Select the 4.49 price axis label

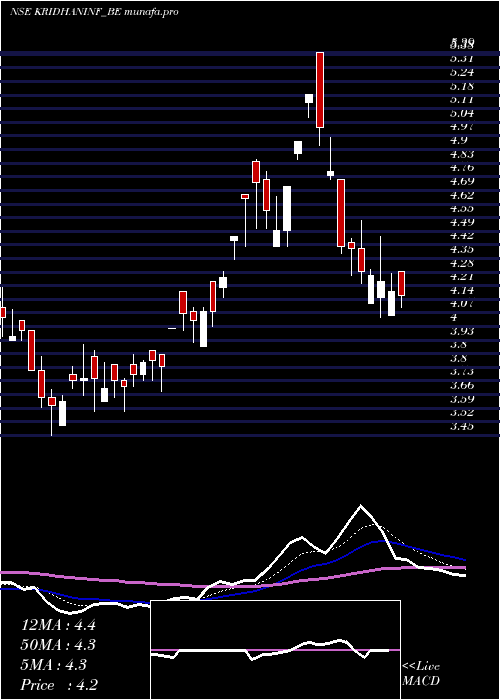click(x=462, y=222)
